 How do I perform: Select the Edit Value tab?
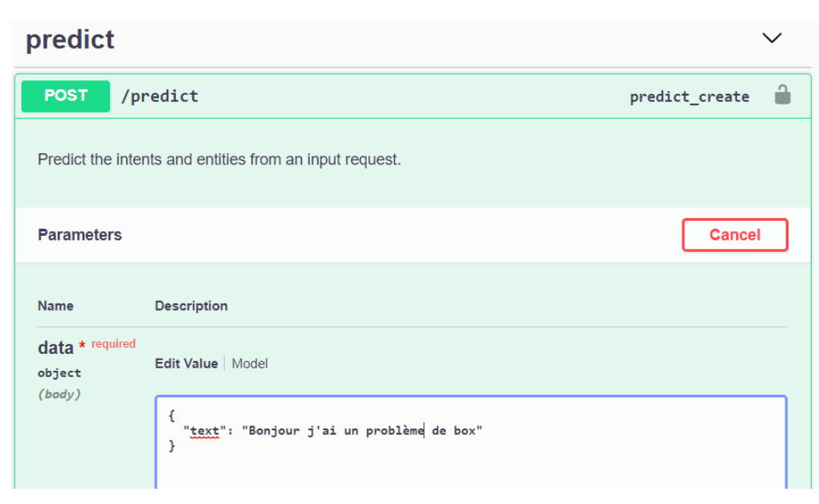pos(186,364)
